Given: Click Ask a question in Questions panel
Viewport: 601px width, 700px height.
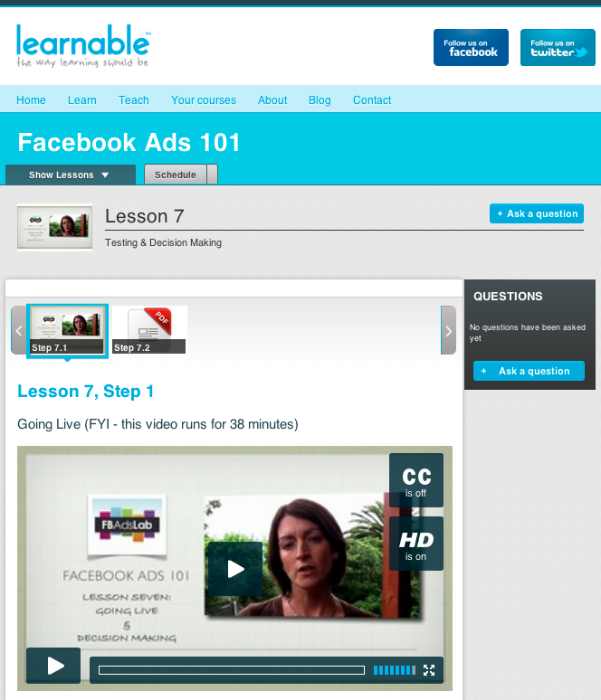Looking at the screenshot, I should [529, 371].
